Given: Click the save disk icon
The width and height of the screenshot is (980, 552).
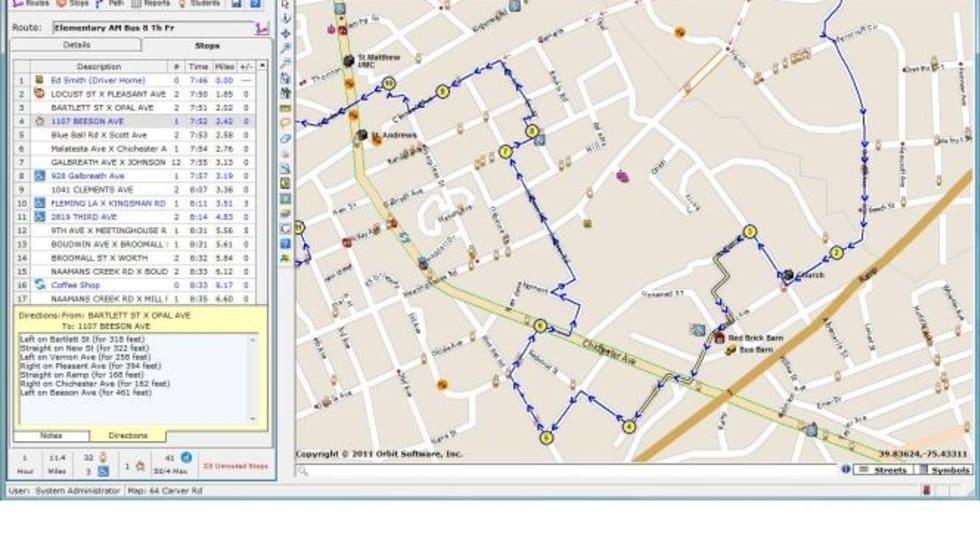Looking at the screenshot, I should [237, 4].
